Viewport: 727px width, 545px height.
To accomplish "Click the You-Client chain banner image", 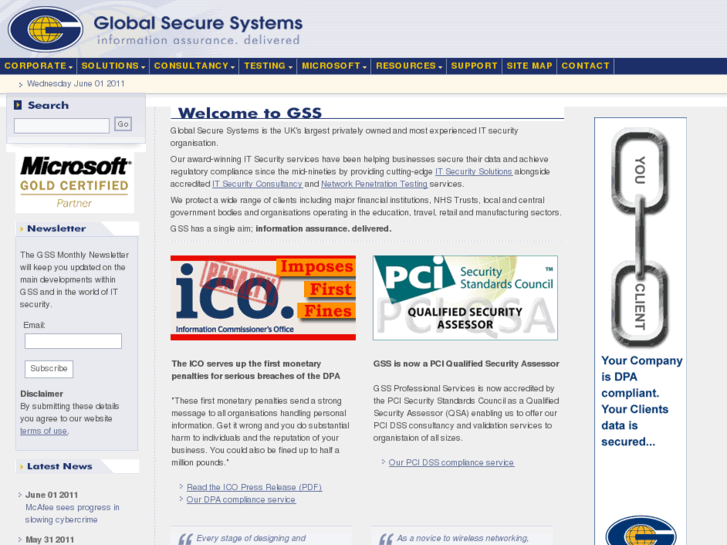I will click(x=640, y=237).
